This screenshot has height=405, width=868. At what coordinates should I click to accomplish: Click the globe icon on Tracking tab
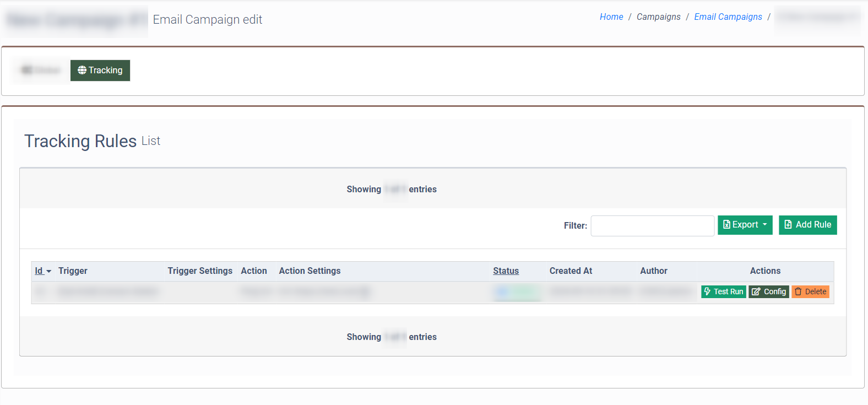(x=82, y=70)
